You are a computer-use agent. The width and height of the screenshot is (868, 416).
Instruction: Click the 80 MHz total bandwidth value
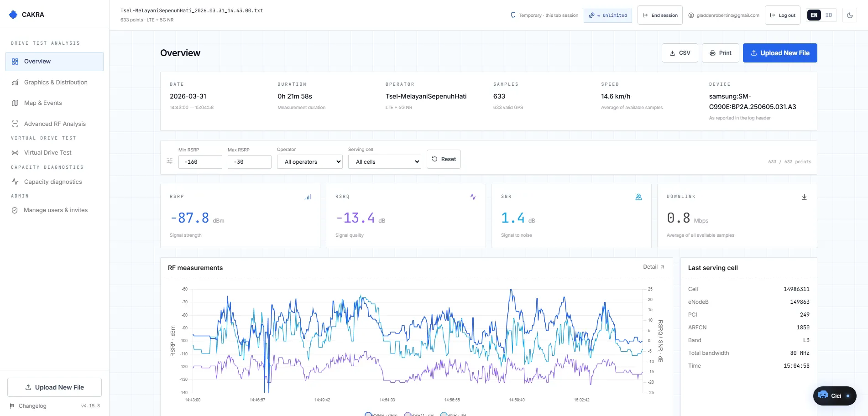pos(800,353)
